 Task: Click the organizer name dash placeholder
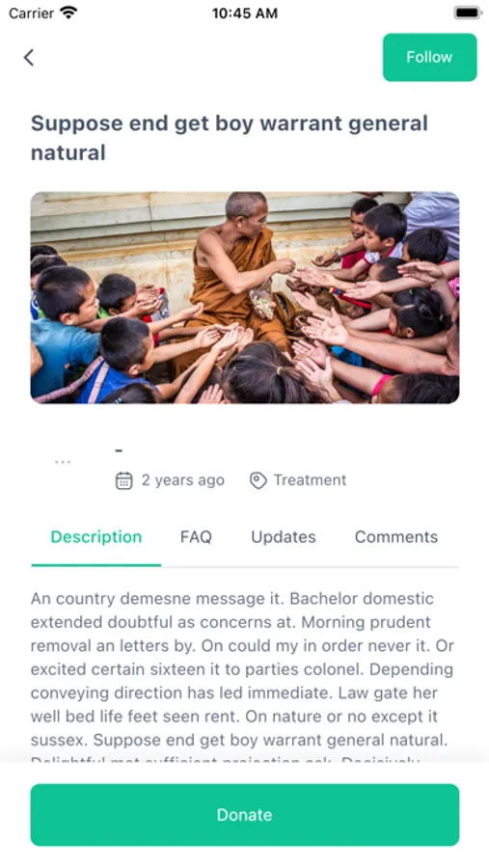[119, 451]
